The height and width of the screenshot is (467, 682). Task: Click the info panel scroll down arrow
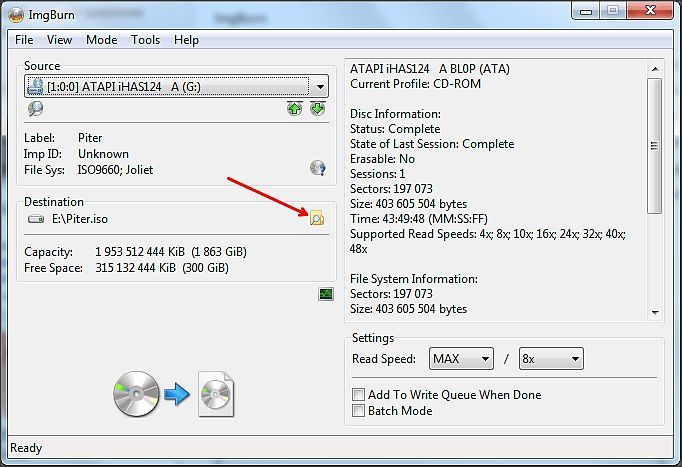[x=655, y=312]
